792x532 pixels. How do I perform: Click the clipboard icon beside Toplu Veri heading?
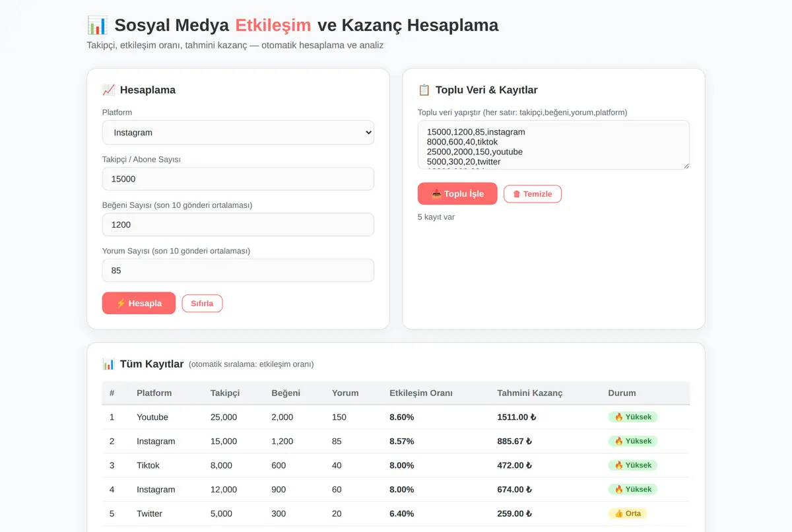point(424,90)
